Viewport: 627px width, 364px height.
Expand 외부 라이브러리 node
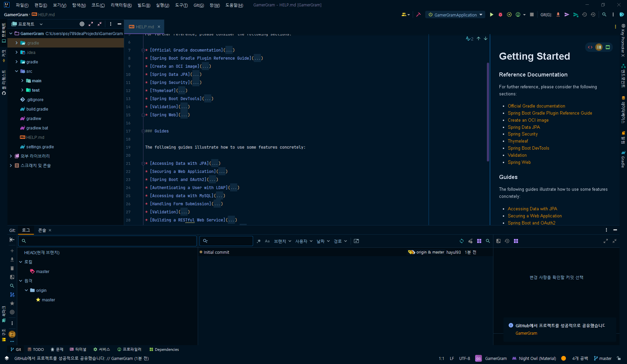pos(11,156)
